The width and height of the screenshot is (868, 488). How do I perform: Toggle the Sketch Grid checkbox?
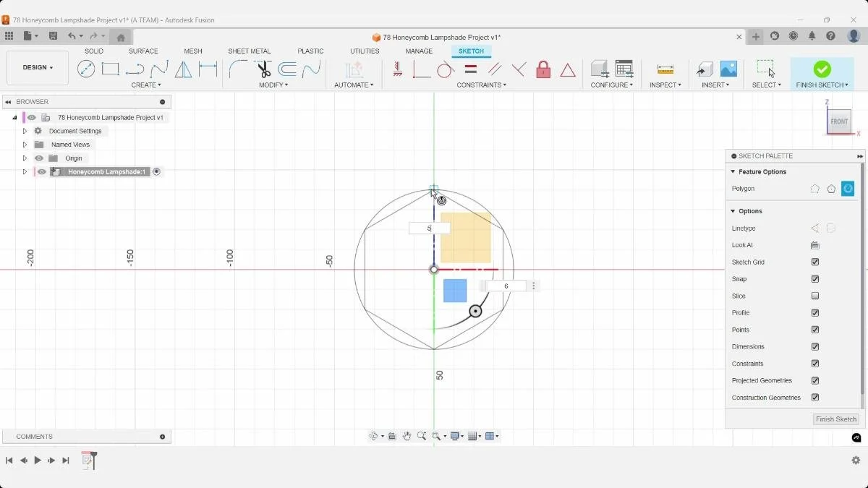click(815, 262)
